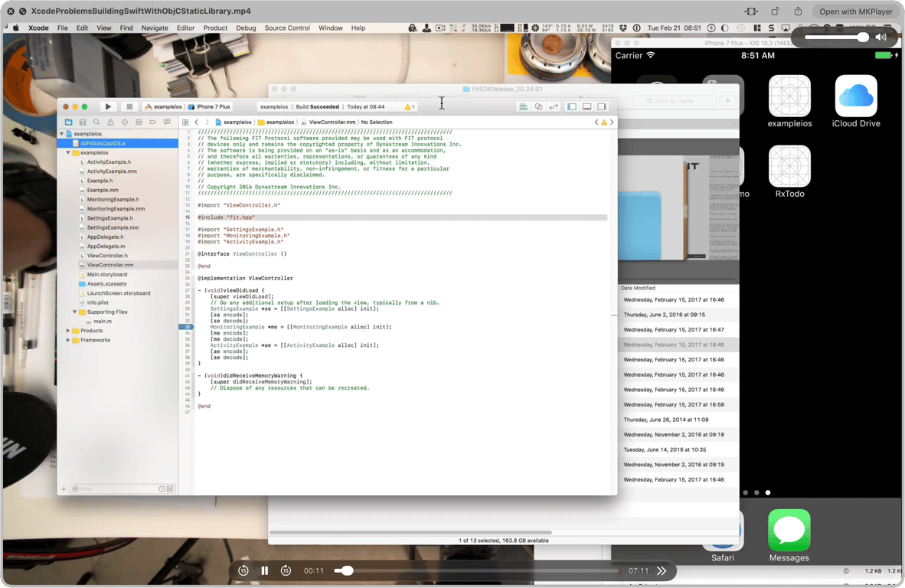Collapse the Supporting Files group

(x=74, y=312)
